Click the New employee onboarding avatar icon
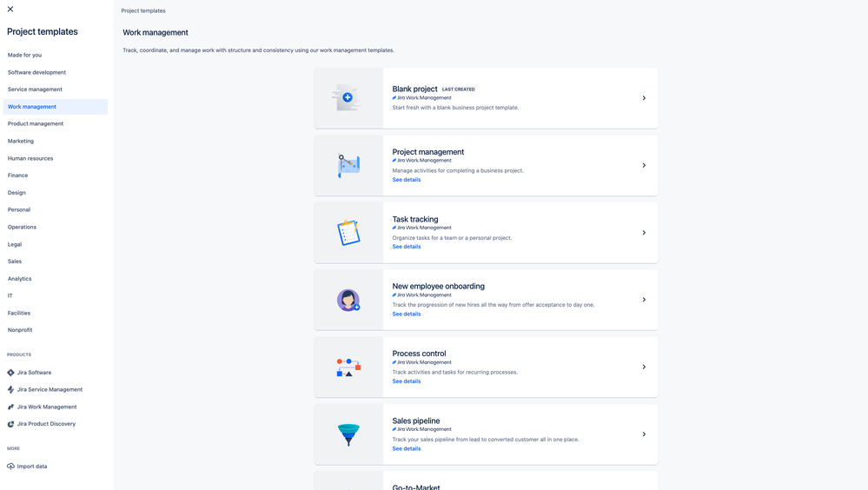 (348, 300)
